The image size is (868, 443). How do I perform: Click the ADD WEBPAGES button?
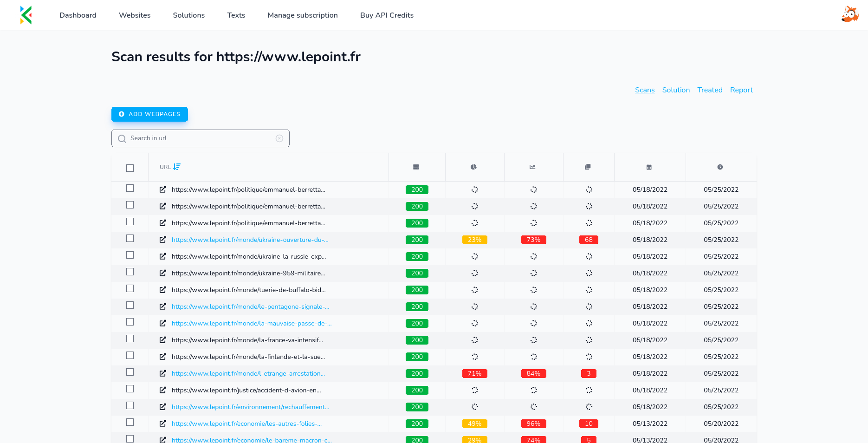coord(149,114)
